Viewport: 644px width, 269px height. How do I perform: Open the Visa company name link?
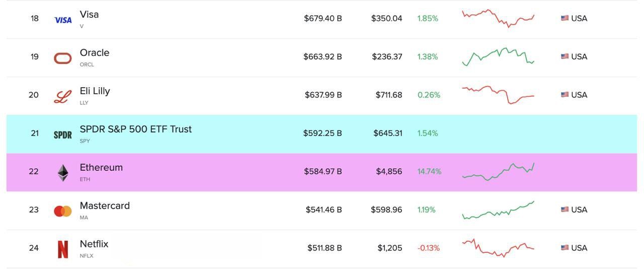89,15
